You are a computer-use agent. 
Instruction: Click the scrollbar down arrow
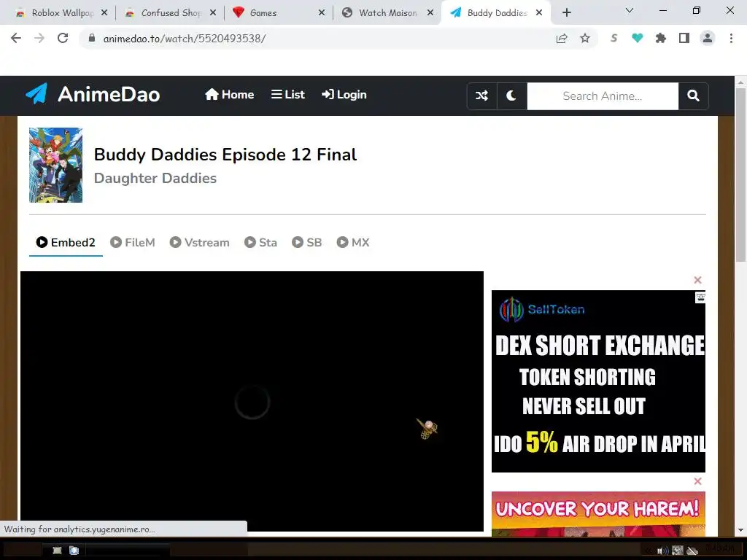coord(740,530)
